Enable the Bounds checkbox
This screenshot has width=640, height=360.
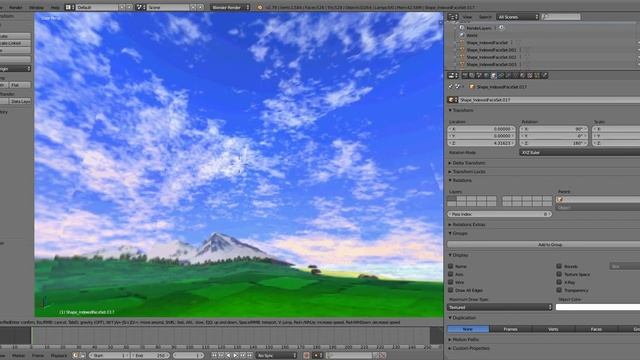pyautogui.click(x=559, y=266)
